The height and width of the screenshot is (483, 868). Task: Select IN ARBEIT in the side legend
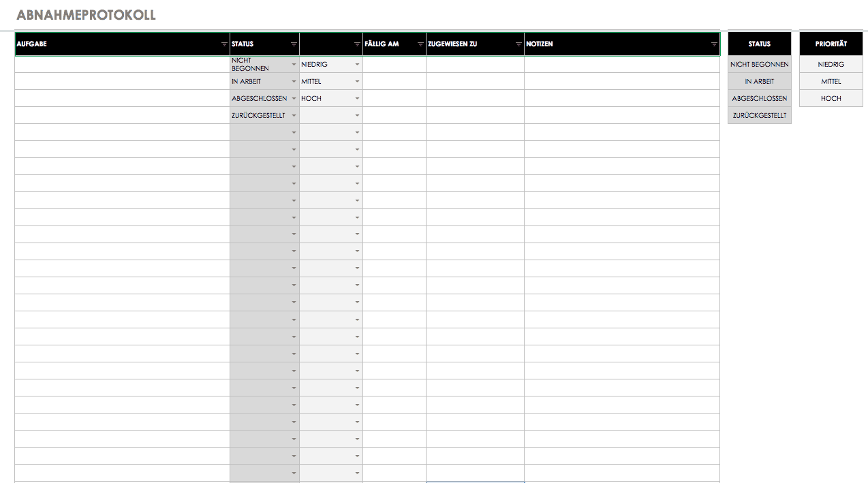pos(760,82)
